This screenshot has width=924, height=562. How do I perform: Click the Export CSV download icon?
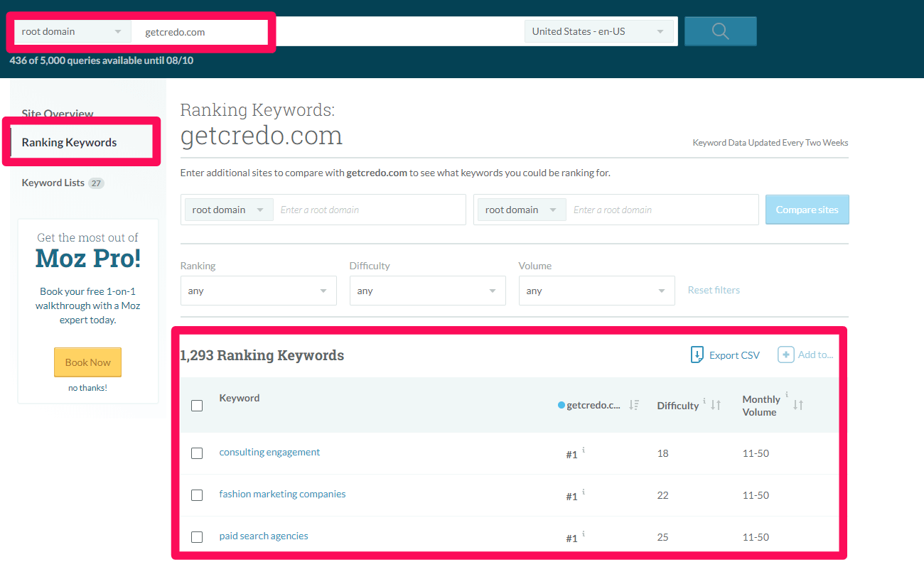(x=697, y=355)
